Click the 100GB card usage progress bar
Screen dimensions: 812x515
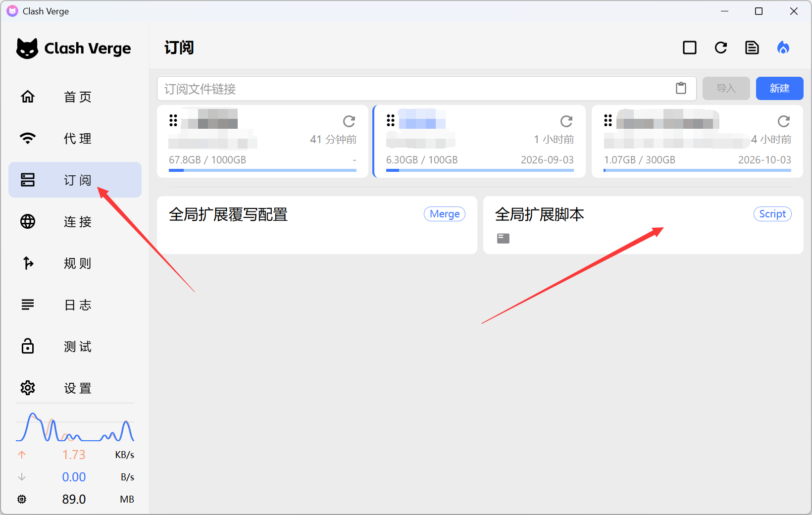tap(480, 170)
